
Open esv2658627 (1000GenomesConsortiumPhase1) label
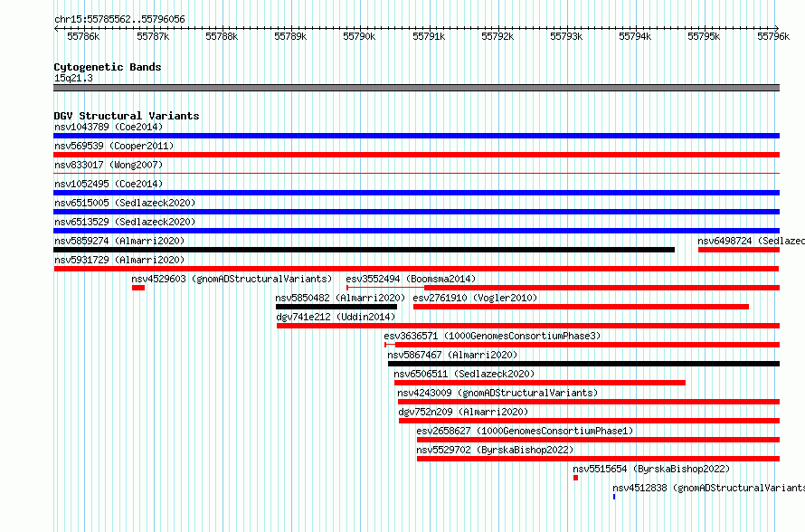525,431
